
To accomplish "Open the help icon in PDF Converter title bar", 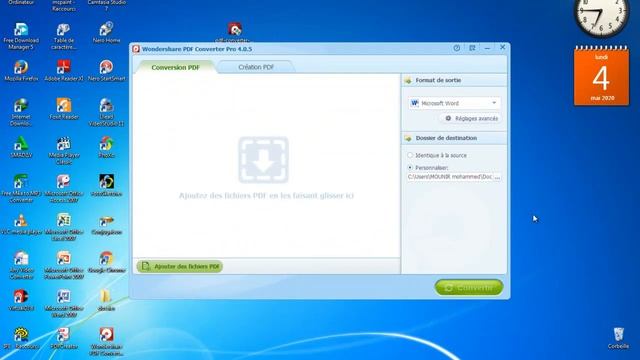I will click(457, 48).
